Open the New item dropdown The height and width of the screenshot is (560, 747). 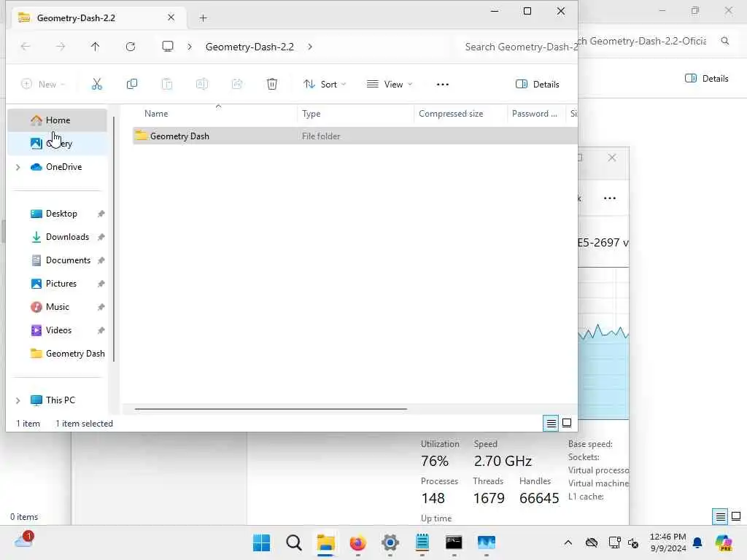pyautogui.click(x=43, y=85)
